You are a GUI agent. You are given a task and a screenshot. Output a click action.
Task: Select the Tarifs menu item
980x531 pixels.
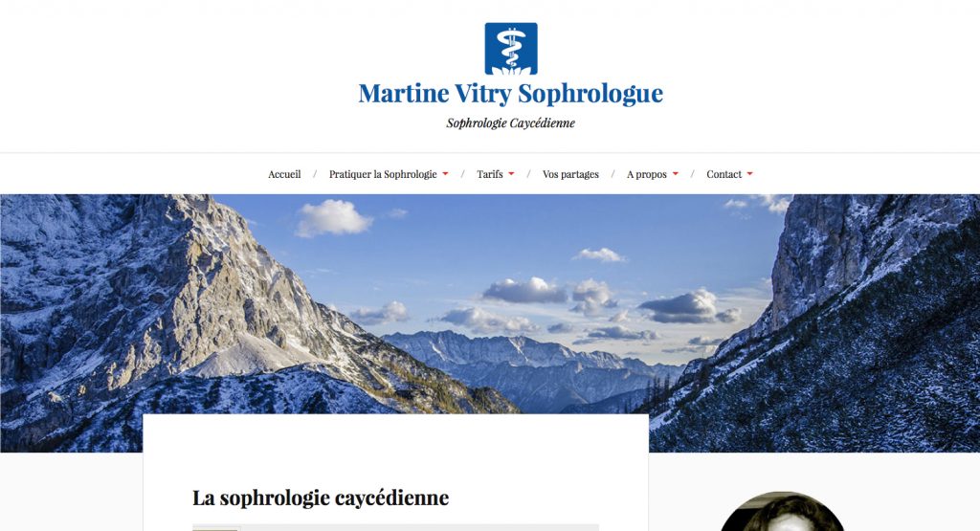(490, 174)
